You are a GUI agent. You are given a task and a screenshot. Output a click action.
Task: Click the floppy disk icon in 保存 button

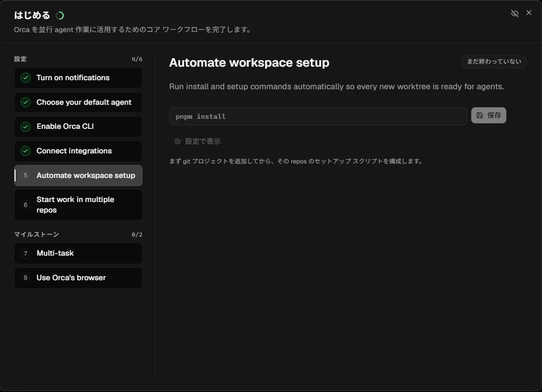click(x=480, y=115)
